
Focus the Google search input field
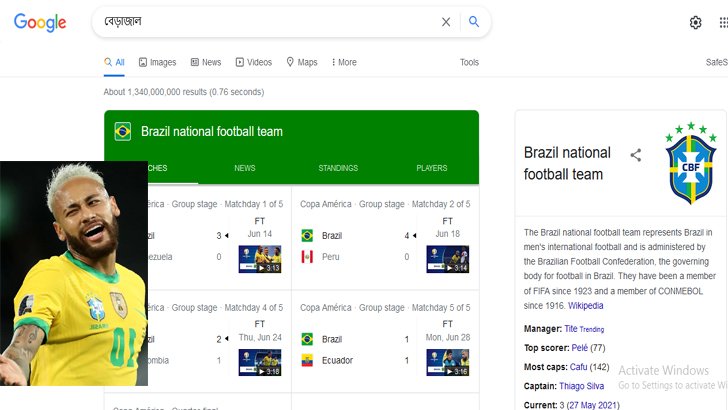269,22
